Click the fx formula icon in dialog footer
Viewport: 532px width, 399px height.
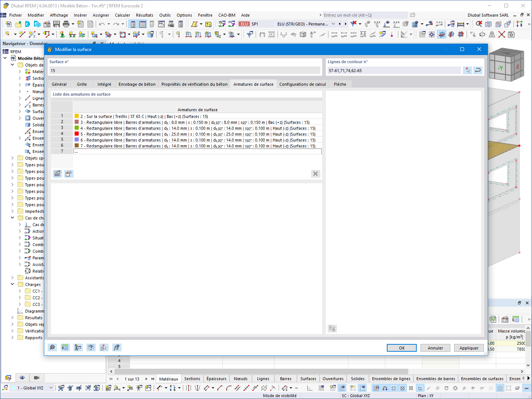coord(116,347)
